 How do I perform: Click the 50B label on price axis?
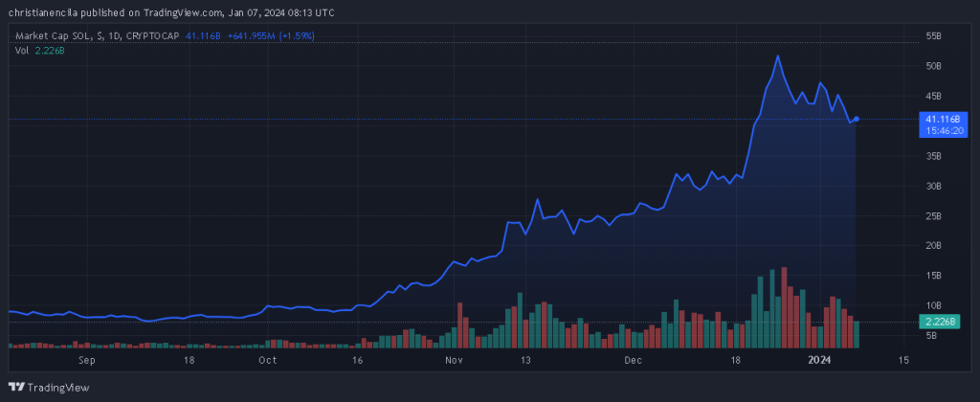tap(933, 66)
